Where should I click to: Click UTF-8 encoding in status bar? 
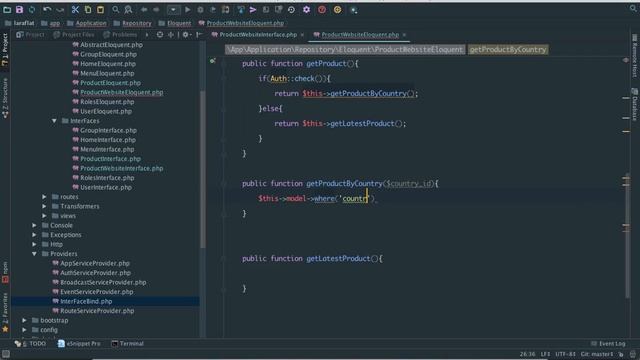(565, 354)
